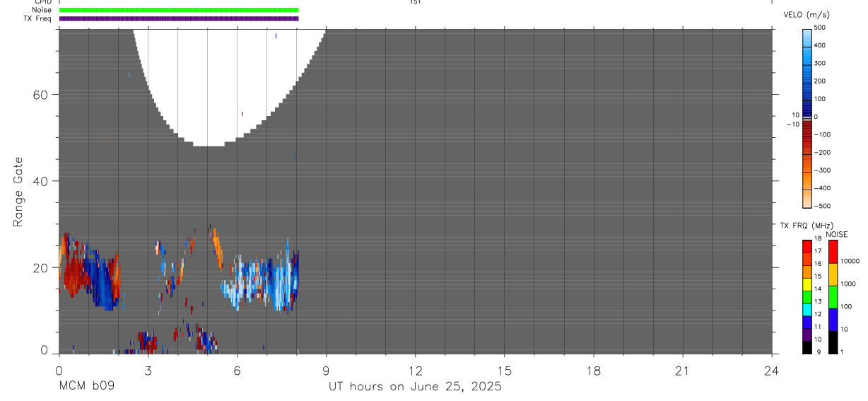Select the green 13-14 MHz frequency swatch
The width and height of the screenshot is (868, 401).
pos(807,296)
